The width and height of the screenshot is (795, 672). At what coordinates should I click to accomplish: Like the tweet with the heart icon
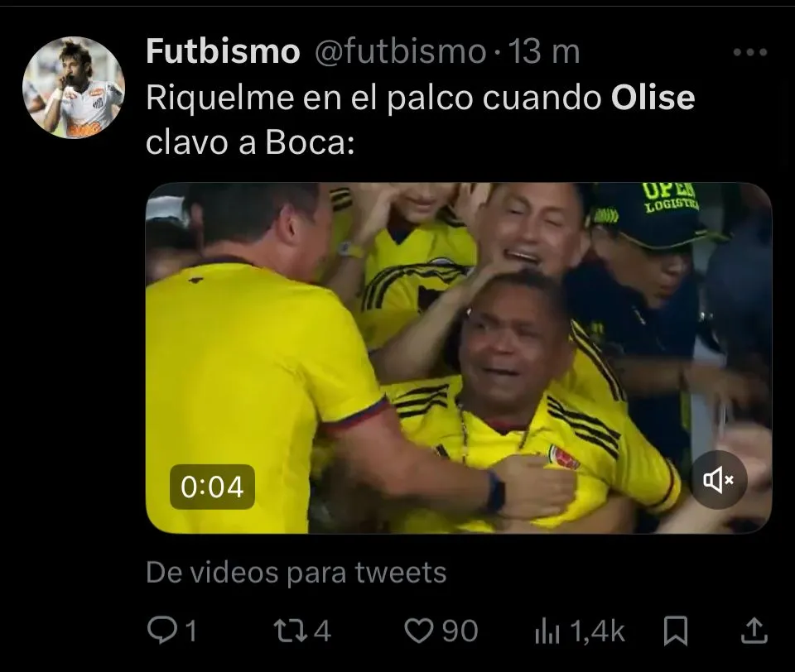(418, 631)
